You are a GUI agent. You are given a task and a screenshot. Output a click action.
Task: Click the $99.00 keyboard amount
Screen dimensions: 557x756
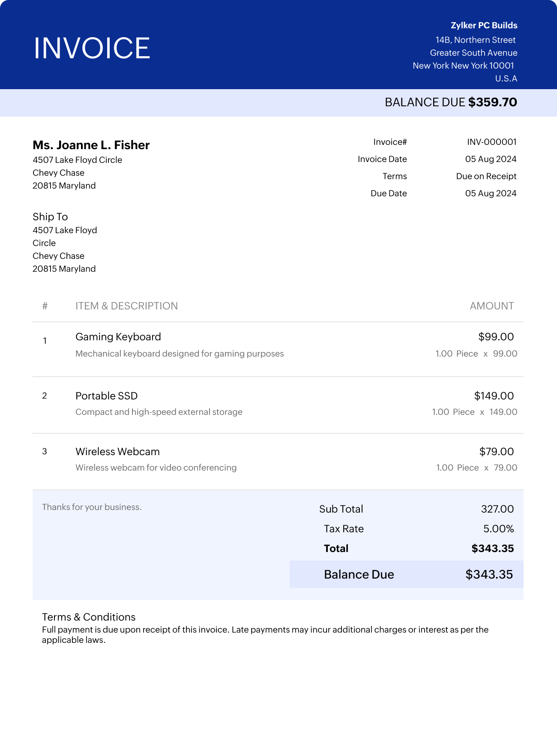click(x=496, y=337)
